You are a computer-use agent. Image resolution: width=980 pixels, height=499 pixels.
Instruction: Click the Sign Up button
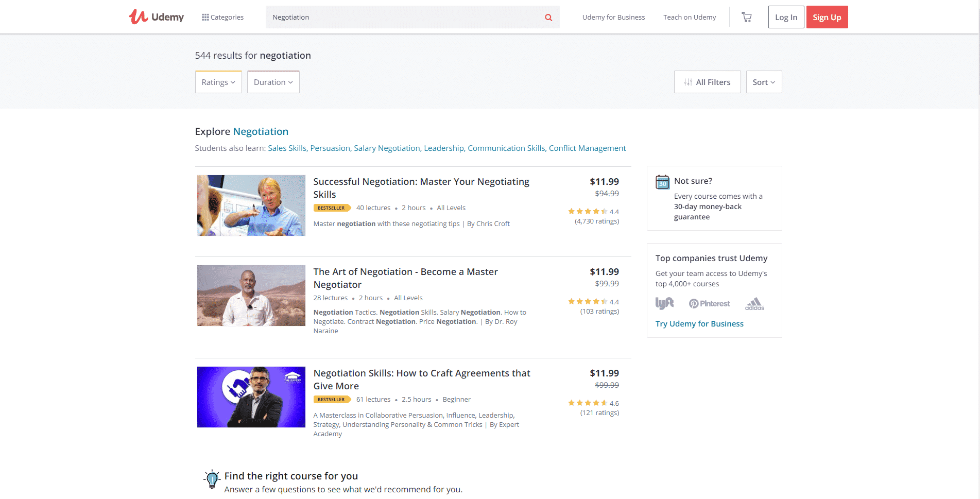coord(827,17)
